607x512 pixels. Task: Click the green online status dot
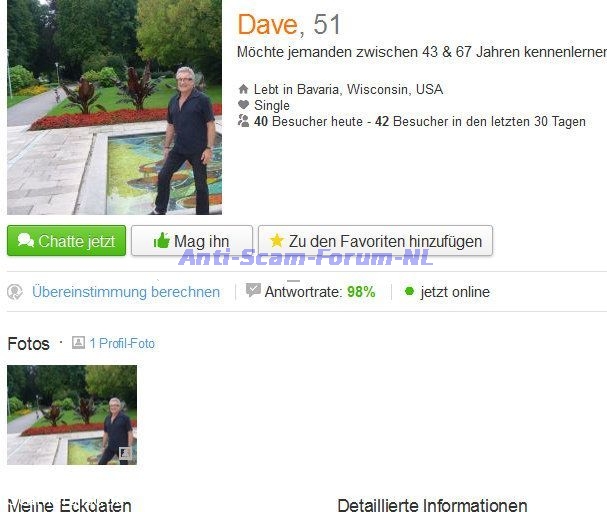click(409, 291)
